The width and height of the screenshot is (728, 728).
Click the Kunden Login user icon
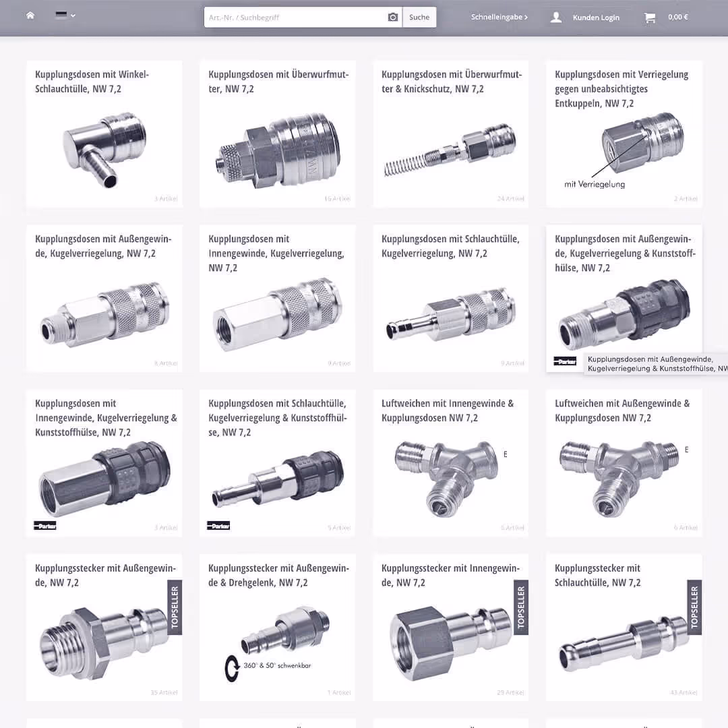(x=555, y=17)
